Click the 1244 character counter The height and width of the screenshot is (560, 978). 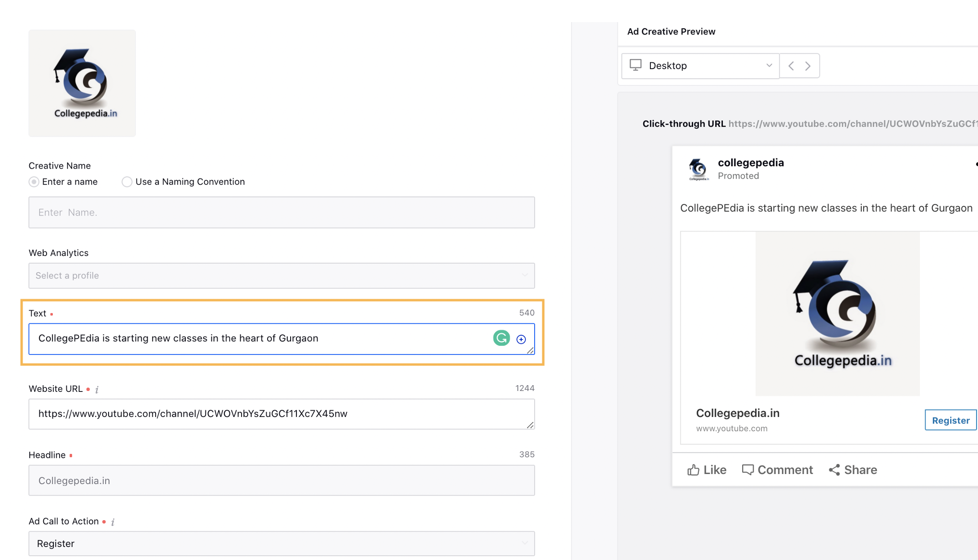click(x=525, y=388)
